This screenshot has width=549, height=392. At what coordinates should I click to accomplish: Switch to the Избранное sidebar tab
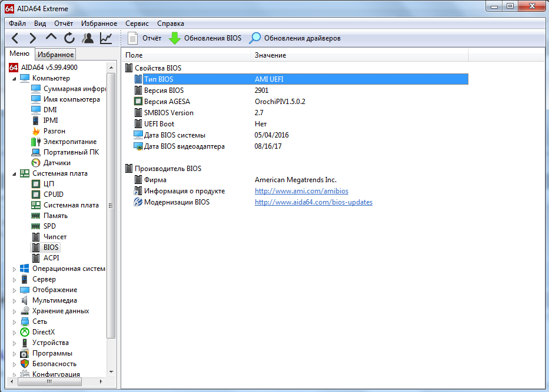56,55
